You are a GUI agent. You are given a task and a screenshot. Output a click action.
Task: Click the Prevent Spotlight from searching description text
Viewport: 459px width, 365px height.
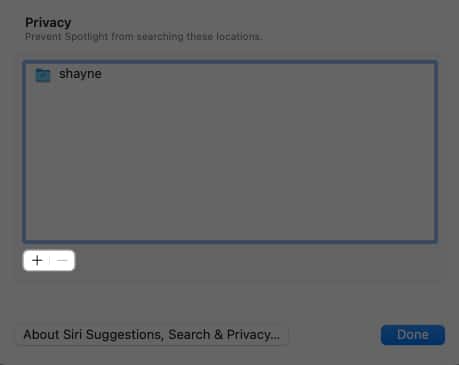tap(144, 36)
